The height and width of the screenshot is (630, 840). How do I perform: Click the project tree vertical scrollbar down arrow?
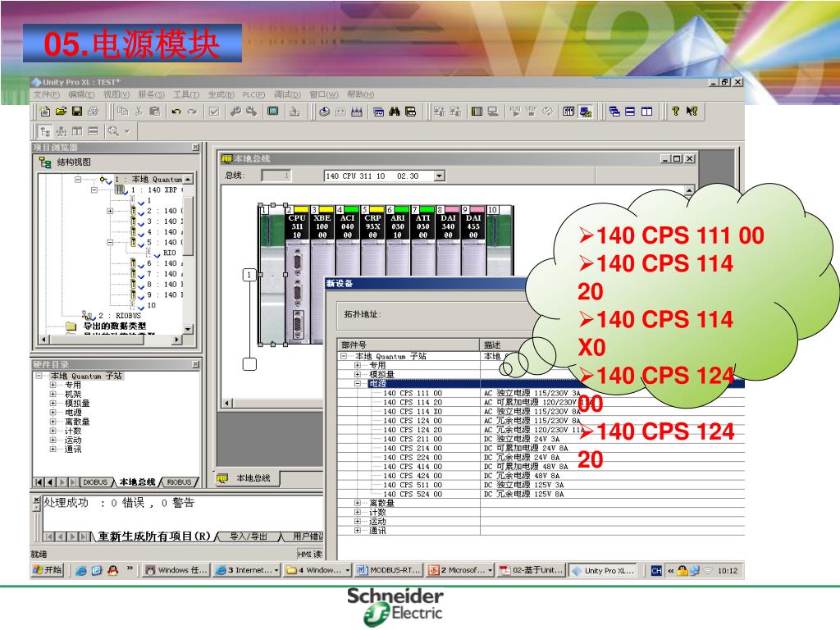pos(188,329)
